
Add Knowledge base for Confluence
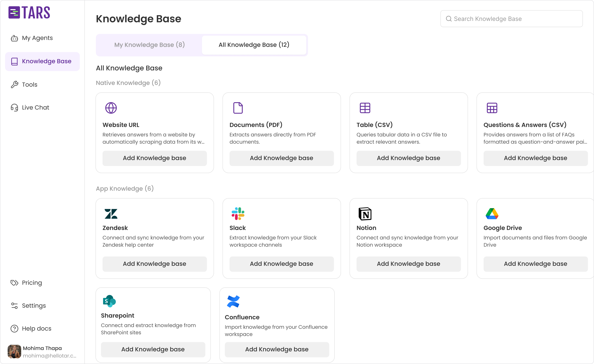tap(277, 349)
